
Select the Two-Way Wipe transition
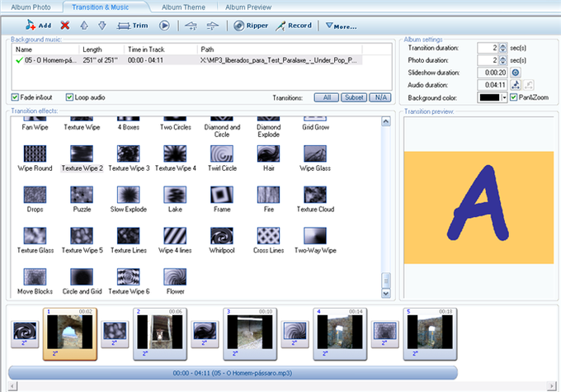click(x=315, y=241)
